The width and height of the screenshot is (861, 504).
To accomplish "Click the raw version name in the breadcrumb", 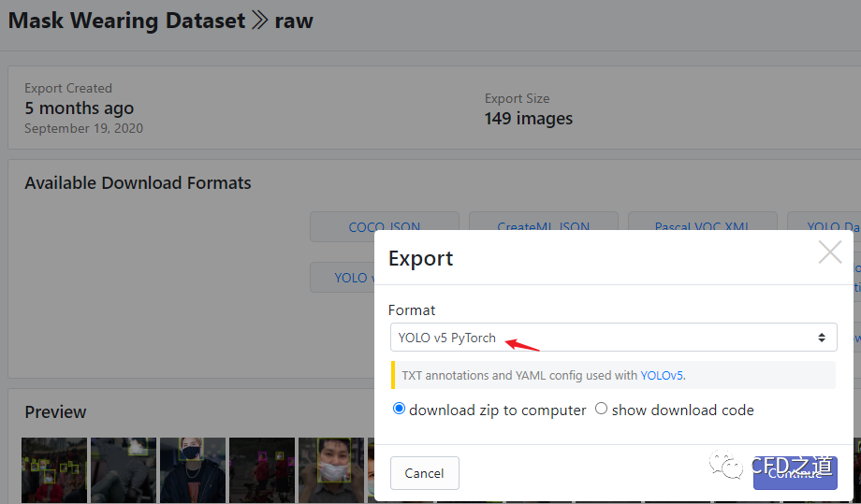I will (x=293, y=21).
